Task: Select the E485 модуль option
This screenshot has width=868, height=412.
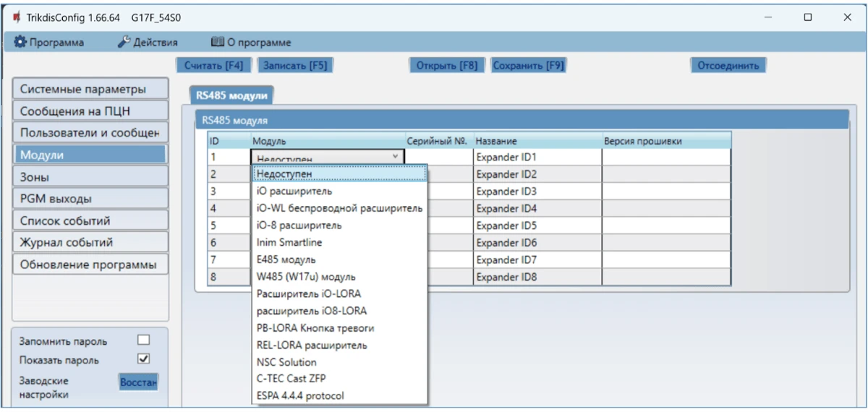Action: click(x=286, y=259)
